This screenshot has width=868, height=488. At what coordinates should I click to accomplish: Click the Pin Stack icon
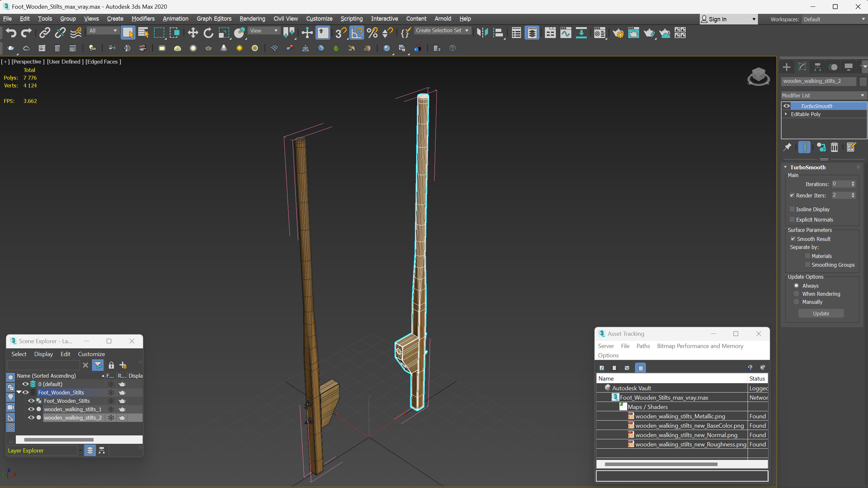(787, 147)
